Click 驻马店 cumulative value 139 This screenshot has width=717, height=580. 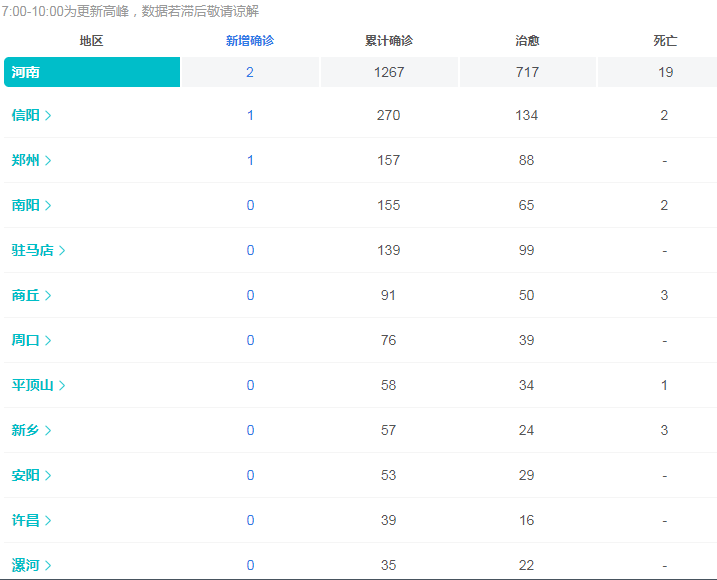click(389, 251)
